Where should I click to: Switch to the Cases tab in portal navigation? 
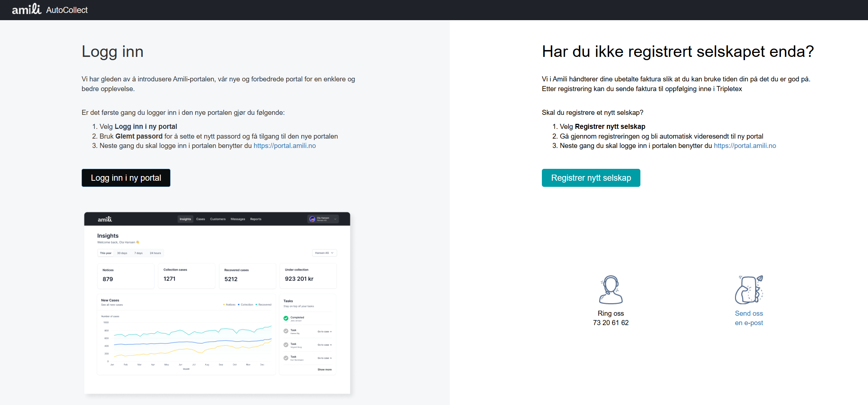coord(201,219)
